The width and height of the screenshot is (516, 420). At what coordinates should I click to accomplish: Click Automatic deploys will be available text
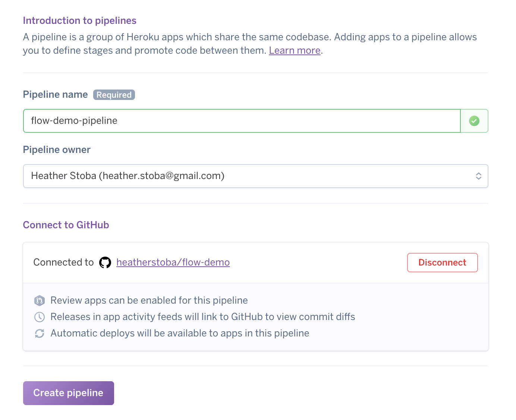[x=180, y=333]
